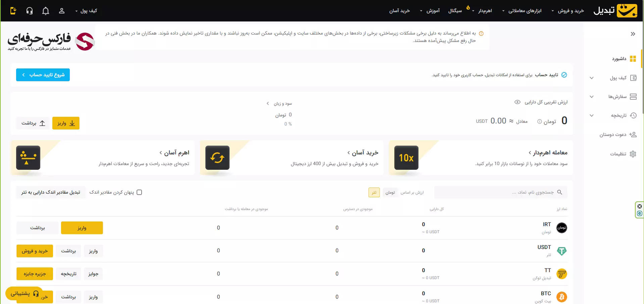Click the TT Tabdeal token icon

tap(562, 274)
